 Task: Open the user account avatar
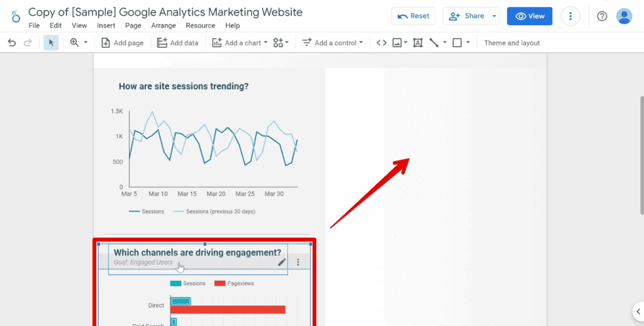pos(624,16)
